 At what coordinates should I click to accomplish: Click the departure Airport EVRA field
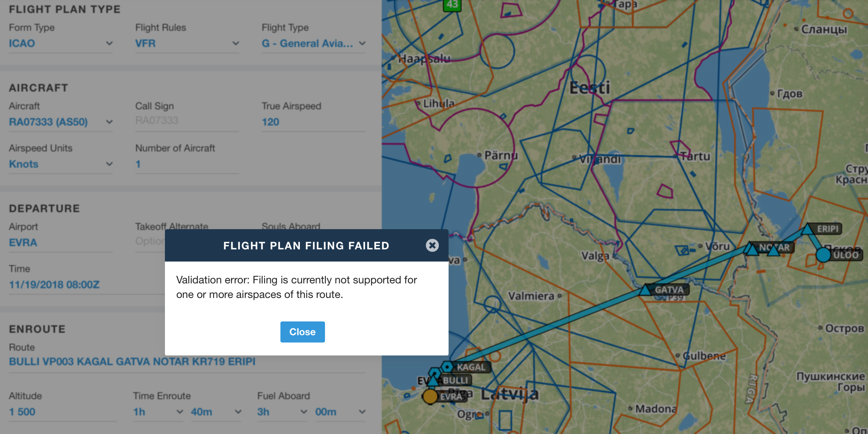pyautogui.click(x=61, y=243)
